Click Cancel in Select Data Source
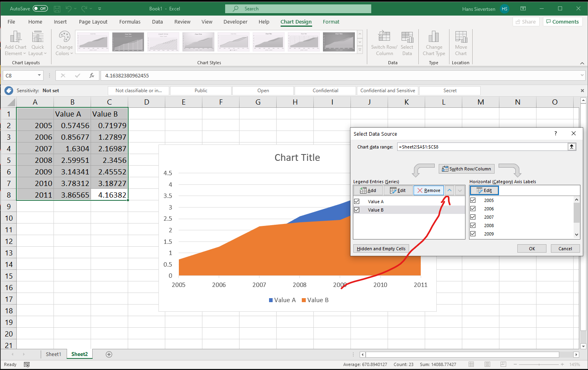 coord(565,248)
